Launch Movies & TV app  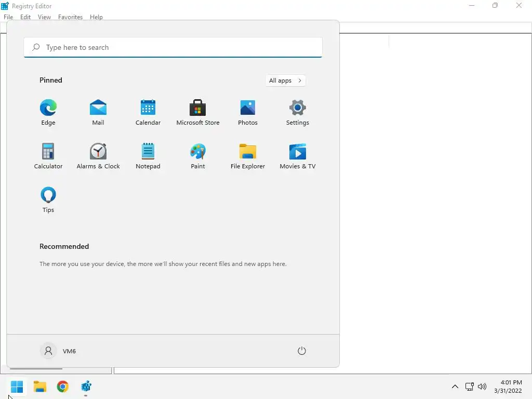(x=298, y=156)
